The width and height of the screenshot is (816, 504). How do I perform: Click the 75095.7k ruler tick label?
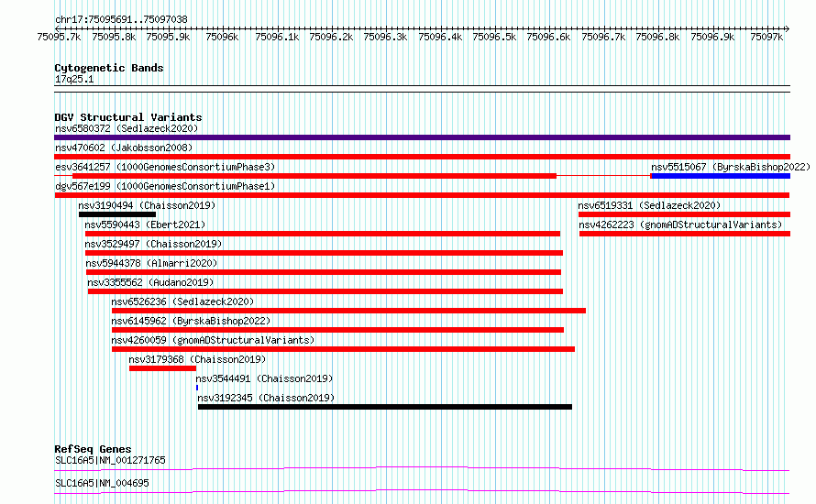[59, 38]
